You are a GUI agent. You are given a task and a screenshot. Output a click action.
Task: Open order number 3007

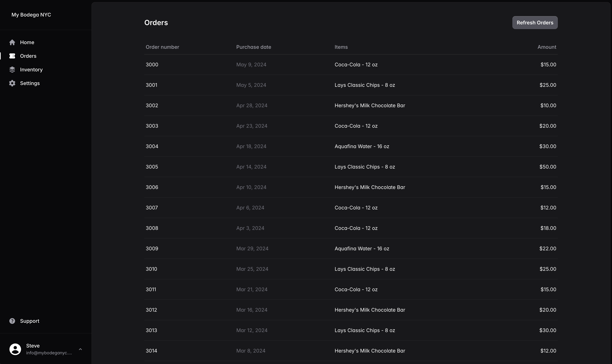[x=152, y=208]
